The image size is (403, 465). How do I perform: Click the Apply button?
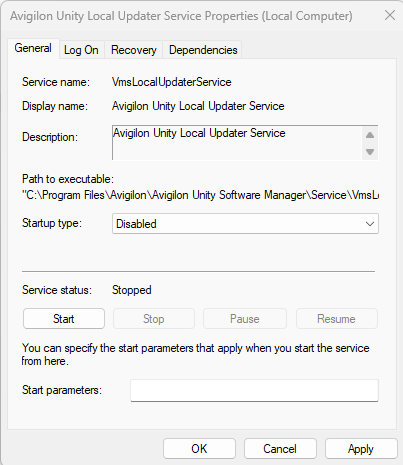tap(361, 449)
